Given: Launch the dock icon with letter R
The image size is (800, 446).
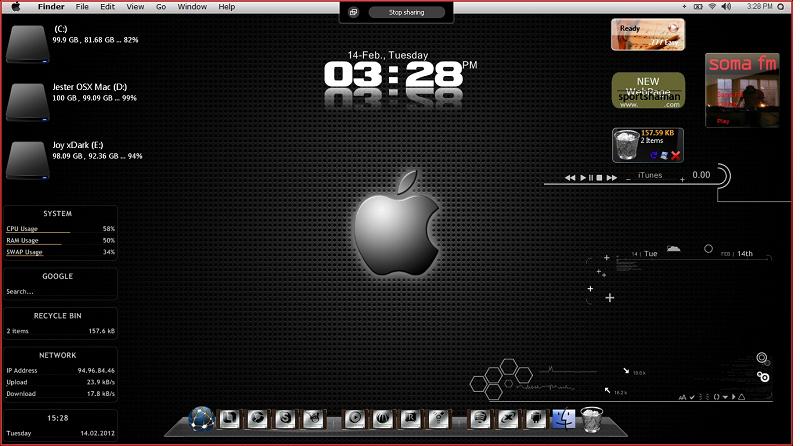Looking at the screenshot, I should tap(411, 419).
